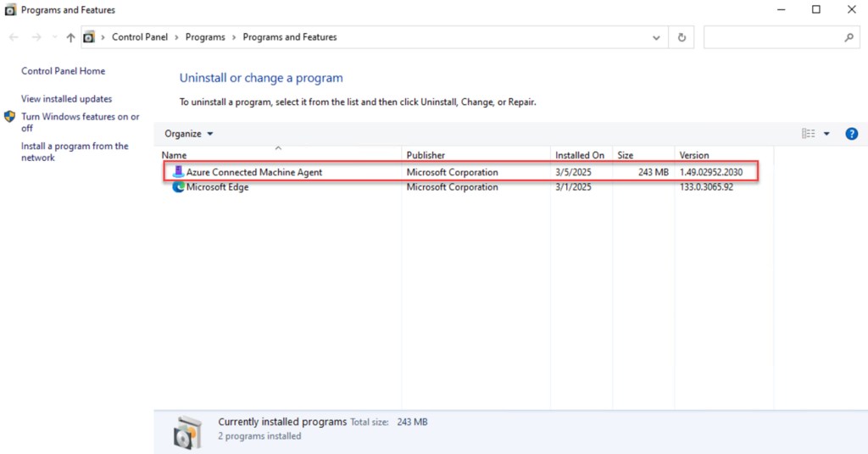This screenshot has width=868, height=454.
Task: Click the change view layout icon
Action: (x=808, y=134)
